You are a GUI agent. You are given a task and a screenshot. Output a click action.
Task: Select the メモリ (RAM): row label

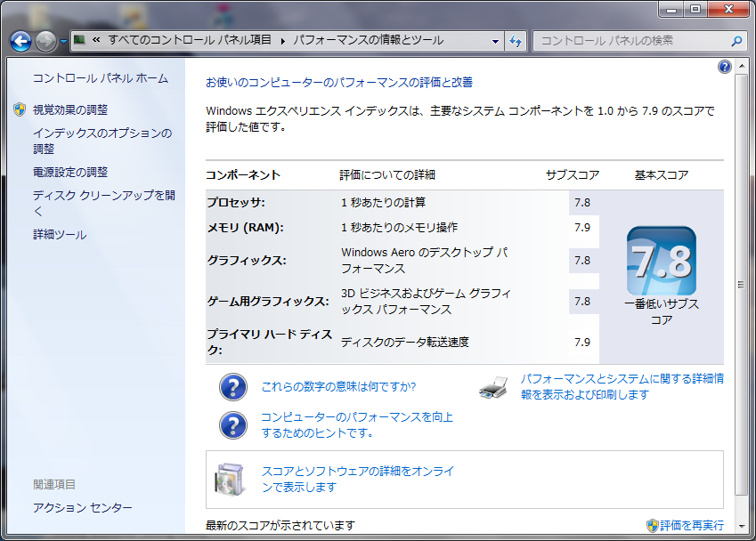pyautogui.click(x=245, y=228)
